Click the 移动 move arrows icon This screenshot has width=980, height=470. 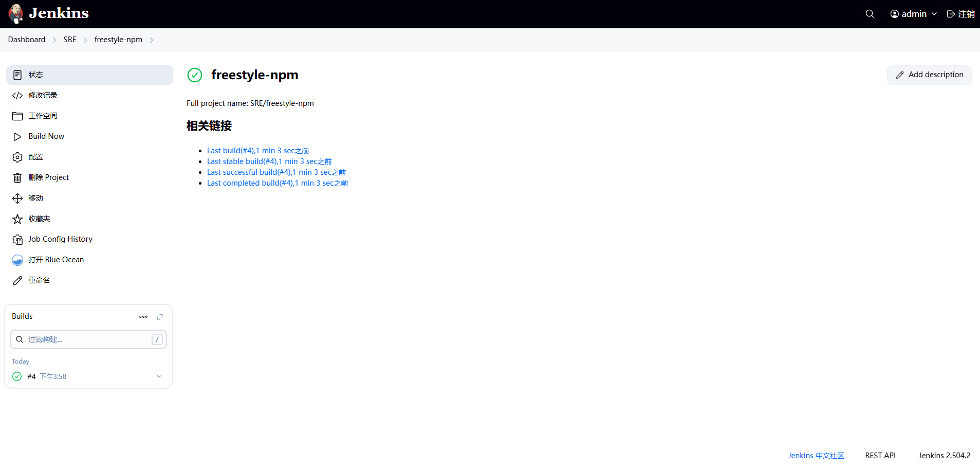point(17,198)
